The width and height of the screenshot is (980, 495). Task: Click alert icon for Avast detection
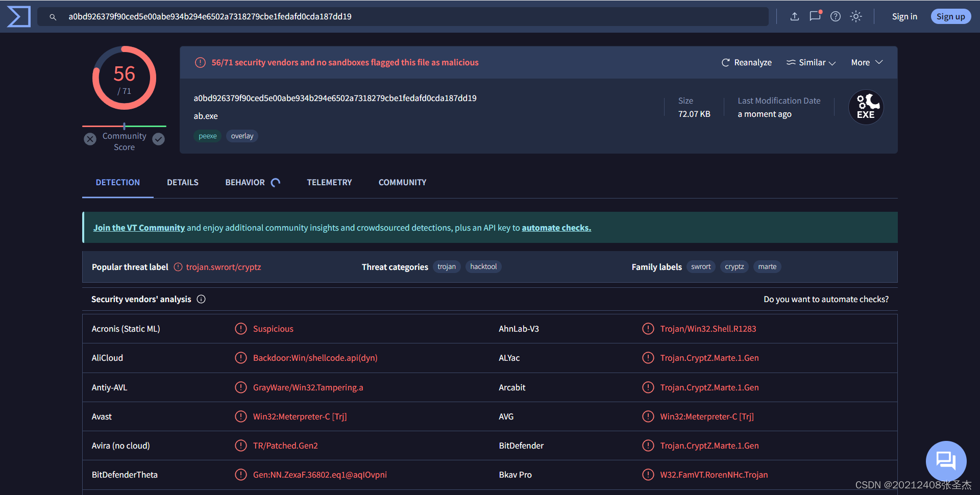[241, 416]
